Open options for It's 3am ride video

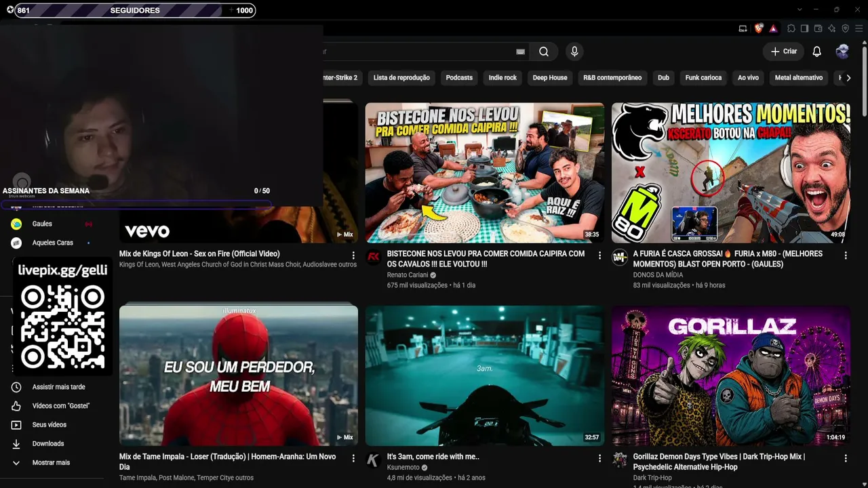599,459
